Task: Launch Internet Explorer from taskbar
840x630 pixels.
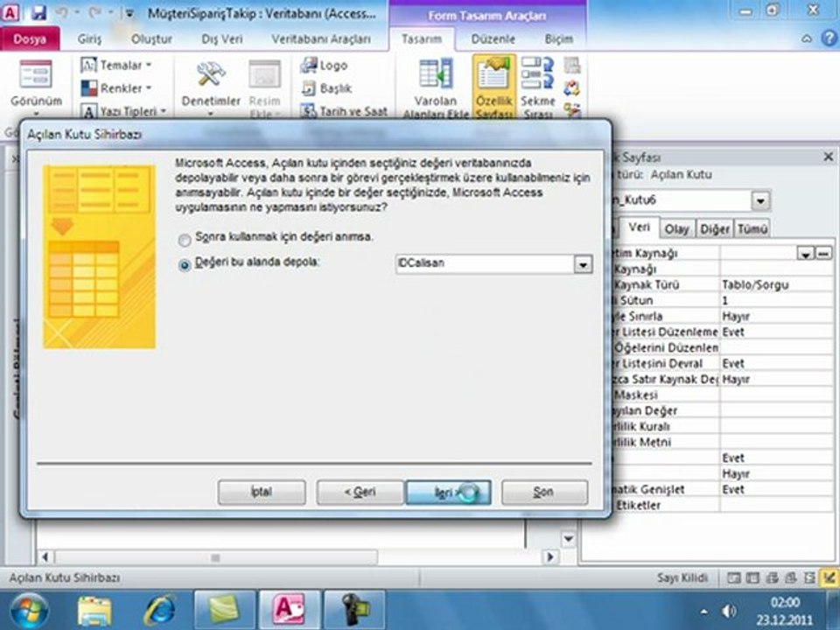Action: coord(159,610)
